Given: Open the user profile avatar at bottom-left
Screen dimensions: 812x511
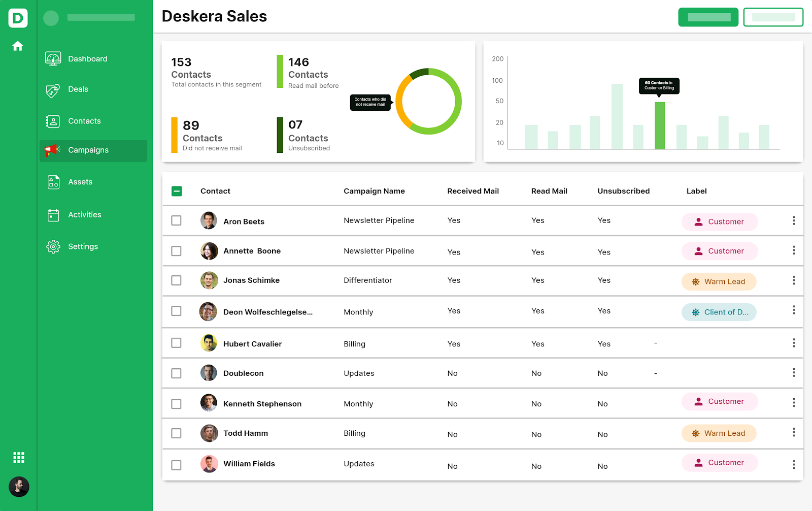Looking at the screenshot, I should [19, 487].
